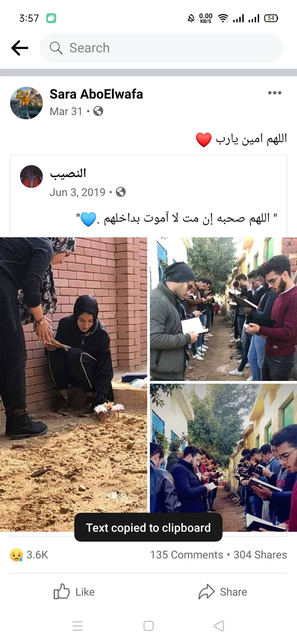Tap the globe privacy icon beside Mar 31
Screen dimensions: 297x644
coord(98,111)
